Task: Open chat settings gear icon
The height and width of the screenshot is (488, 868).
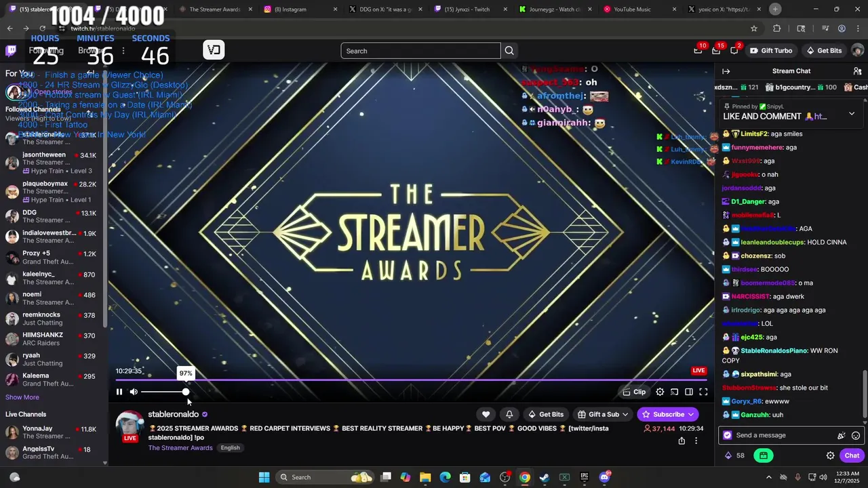Action: 830,455
